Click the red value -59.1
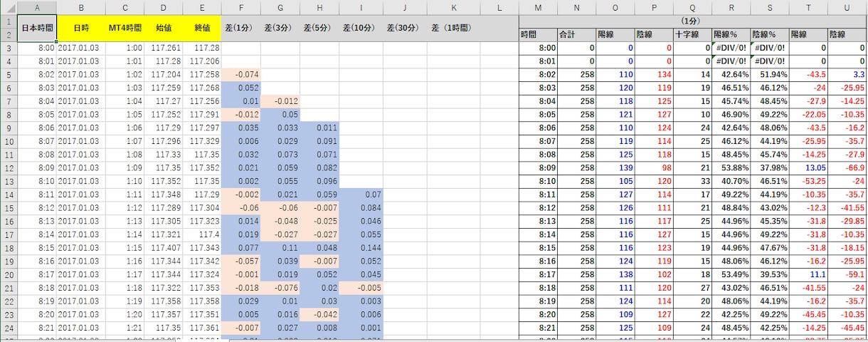 click(847, 275)
